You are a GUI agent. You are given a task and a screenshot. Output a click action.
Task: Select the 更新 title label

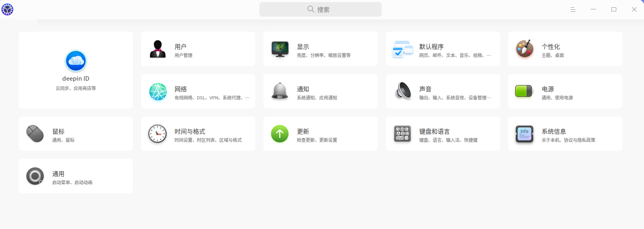pyautogui.click(x=303, y=132)
